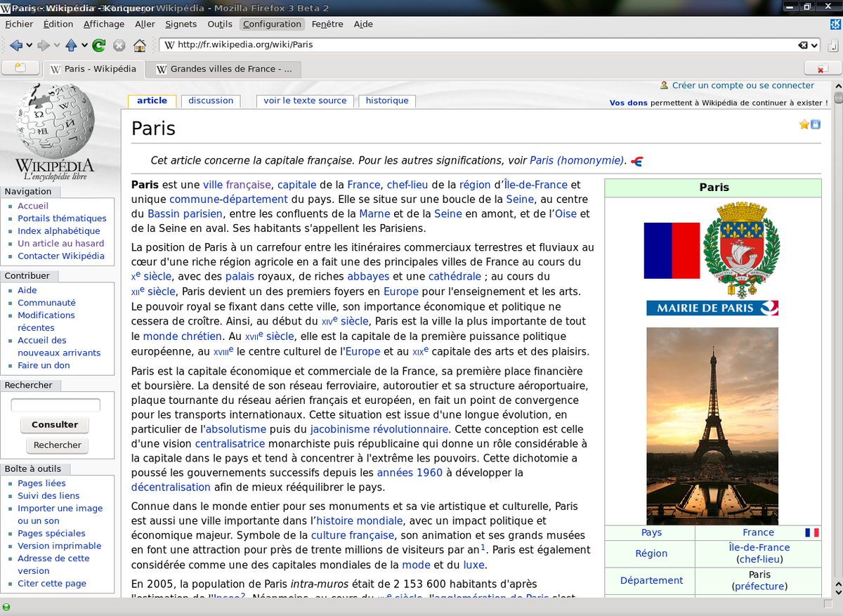843x616 pixels.
Task: Follow the Créer un compte ou se connecter link
Action: 743,85
